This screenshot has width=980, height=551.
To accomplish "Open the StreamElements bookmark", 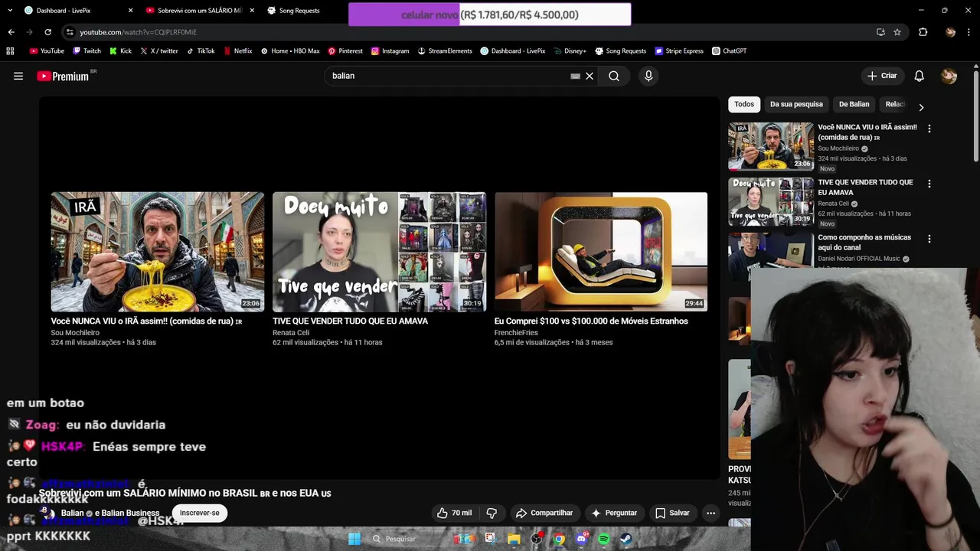I will coord(445,51).
